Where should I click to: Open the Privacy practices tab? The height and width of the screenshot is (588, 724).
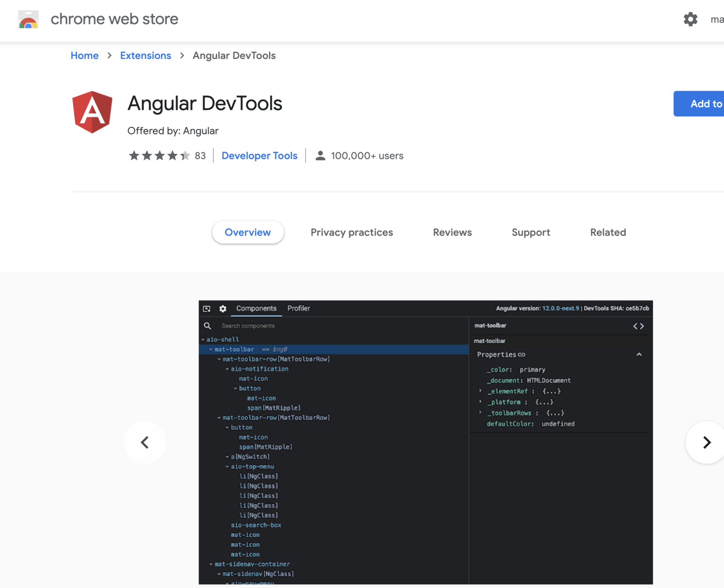(351, 232)
